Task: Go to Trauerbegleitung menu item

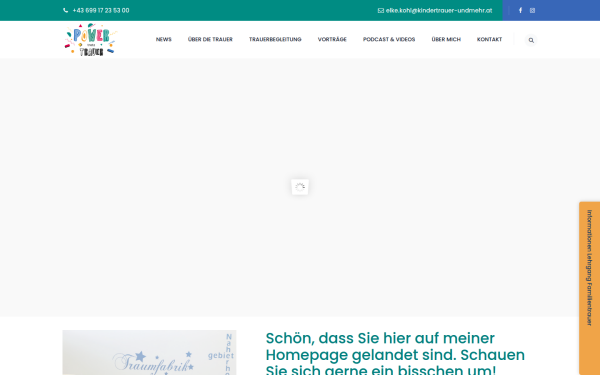Action: (x=275, y=39)
